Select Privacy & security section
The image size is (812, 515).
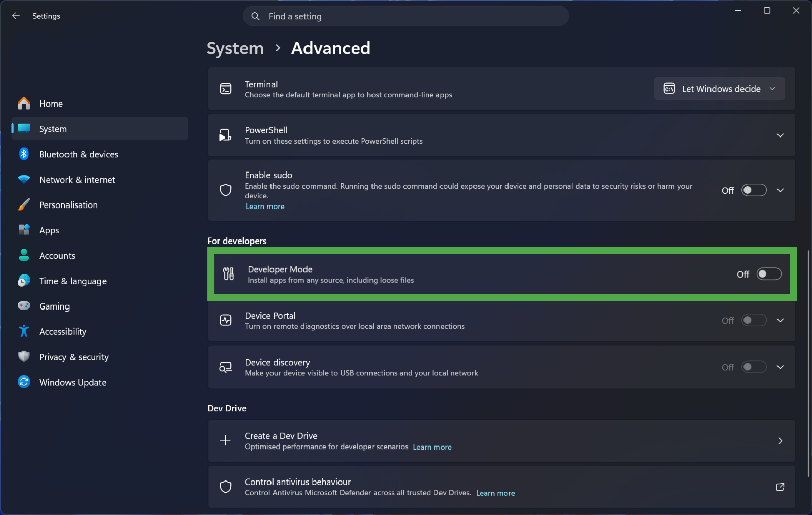[x=99, y=357]
